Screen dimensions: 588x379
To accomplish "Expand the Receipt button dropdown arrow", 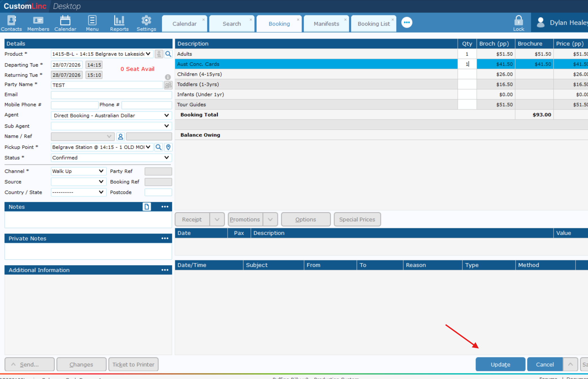I will pyautogui.click(x=217, y=219).
